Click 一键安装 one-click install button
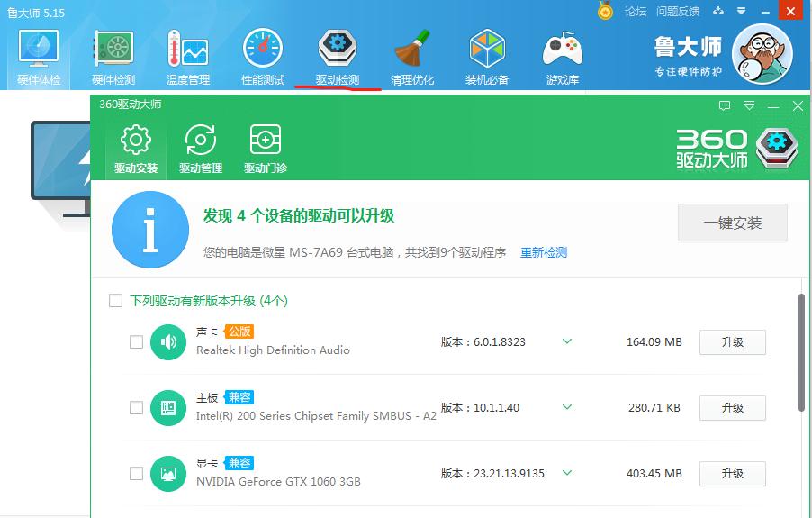 click(x=733, y=223)
